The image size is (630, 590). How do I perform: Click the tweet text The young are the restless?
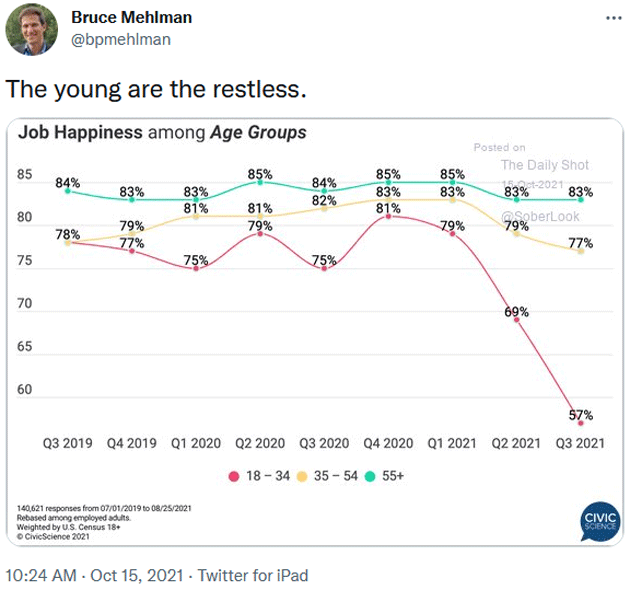click(x=155, y=88)
